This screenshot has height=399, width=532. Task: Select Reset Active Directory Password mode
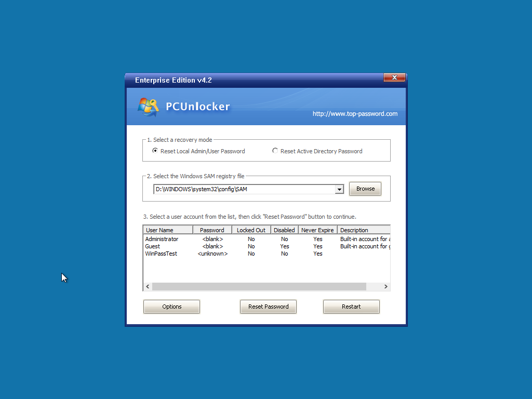tap(275, 151)
